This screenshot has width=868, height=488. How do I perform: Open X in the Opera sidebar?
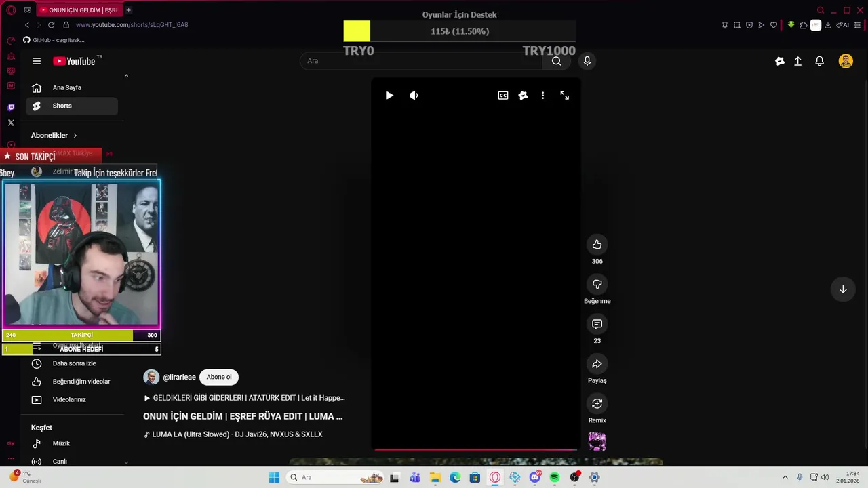coord(11,123)
